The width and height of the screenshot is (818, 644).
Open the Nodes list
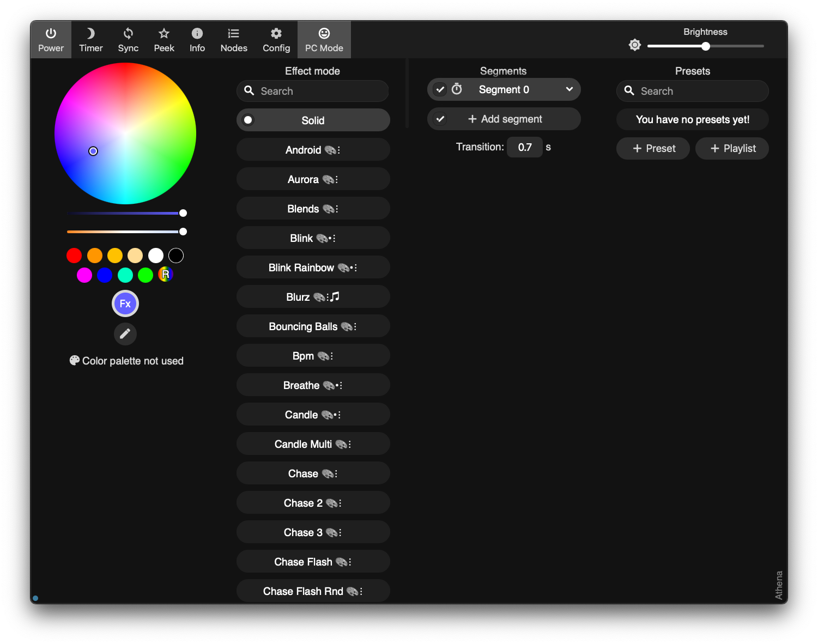(234, 40)
